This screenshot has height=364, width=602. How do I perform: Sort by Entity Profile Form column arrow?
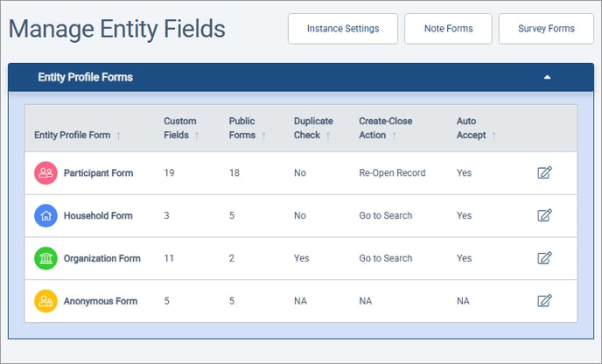119,136
